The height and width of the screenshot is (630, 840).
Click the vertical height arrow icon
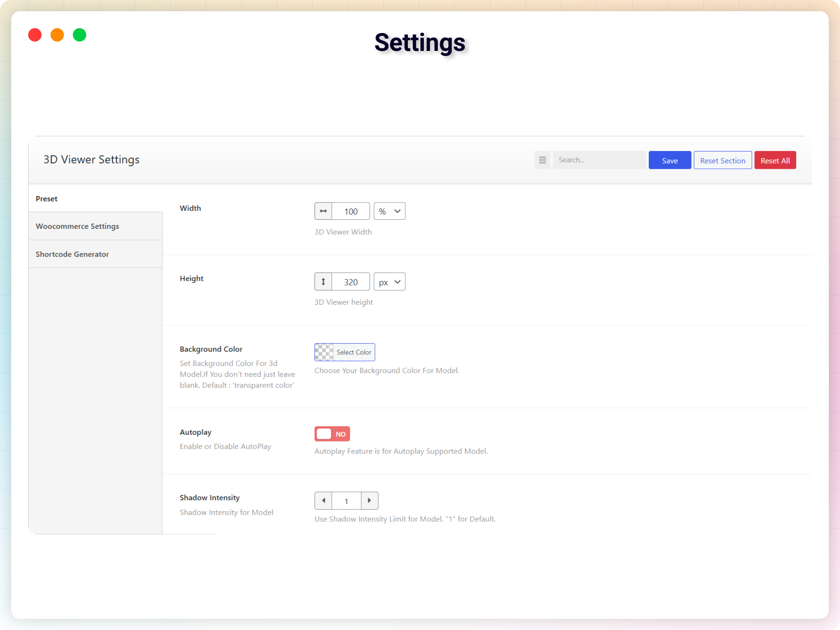coord(323,281)
